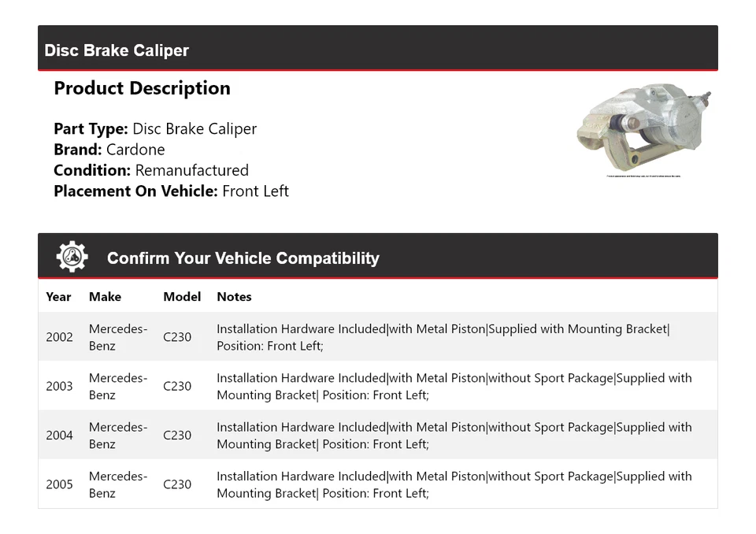Click the Brand: Cardone line

(x=109, y=150)
